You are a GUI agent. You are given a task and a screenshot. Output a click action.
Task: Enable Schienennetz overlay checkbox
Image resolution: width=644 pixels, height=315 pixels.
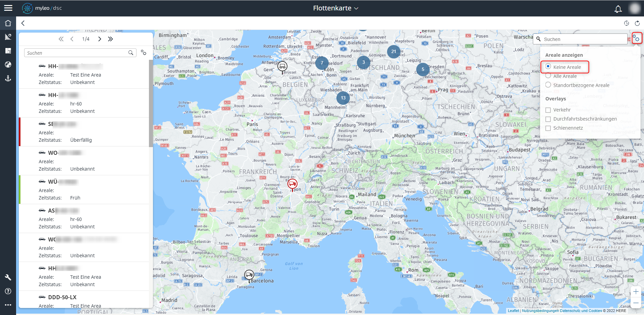coord(548,128)
